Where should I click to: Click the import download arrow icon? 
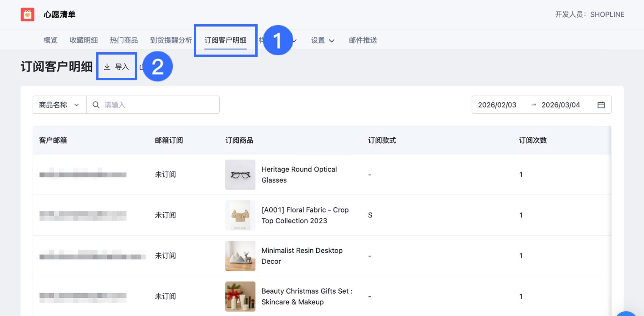point(107,67)
